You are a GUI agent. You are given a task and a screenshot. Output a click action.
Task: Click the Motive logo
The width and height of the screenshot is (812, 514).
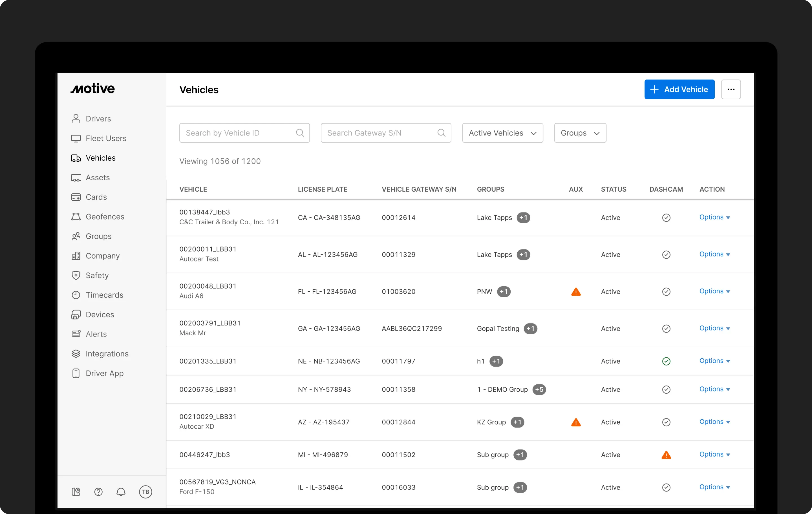[x=93, y=89]
